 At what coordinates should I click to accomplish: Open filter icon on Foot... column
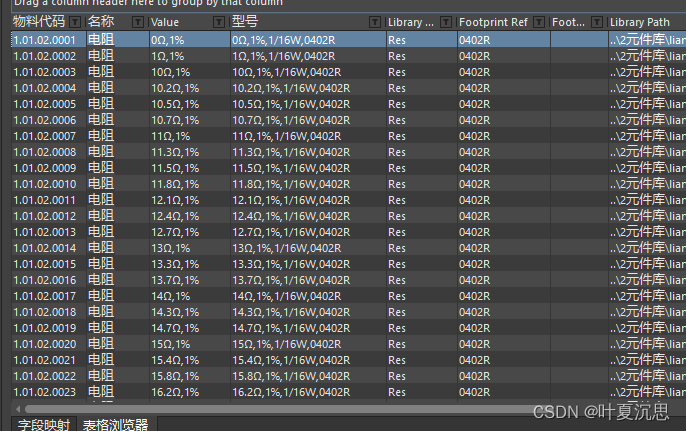tap(597, 22)
